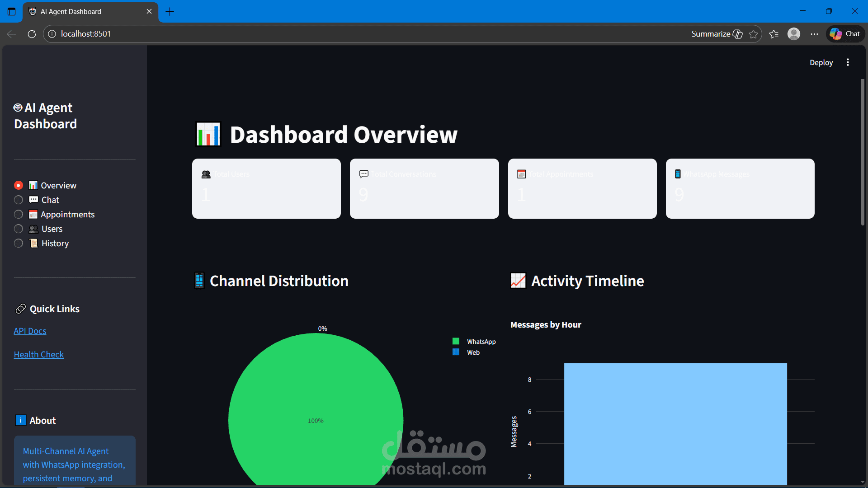Open browser Settings and more menu
The width and height of the screenshot is (868, 488).
point(814,34)
